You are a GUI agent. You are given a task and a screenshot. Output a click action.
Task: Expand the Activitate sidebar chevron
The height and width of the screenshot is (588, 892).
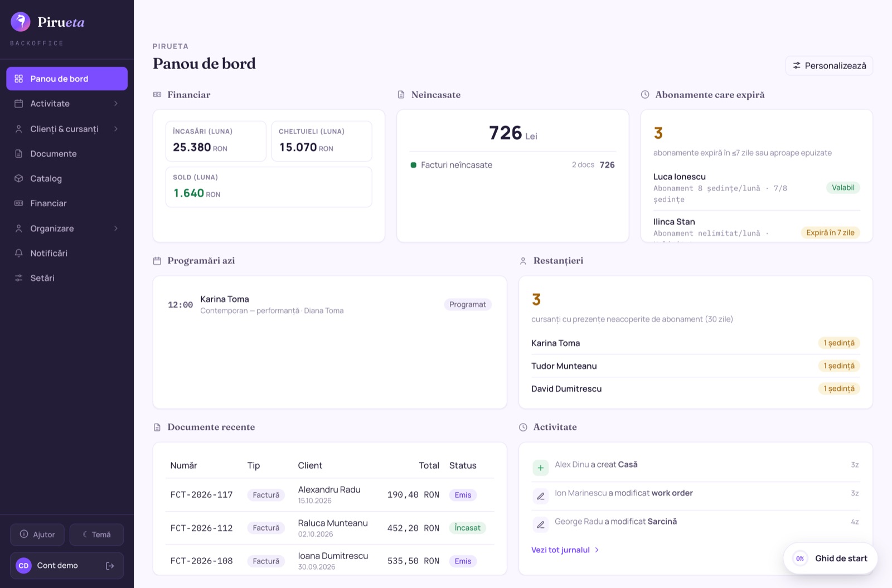coord(116,104)
